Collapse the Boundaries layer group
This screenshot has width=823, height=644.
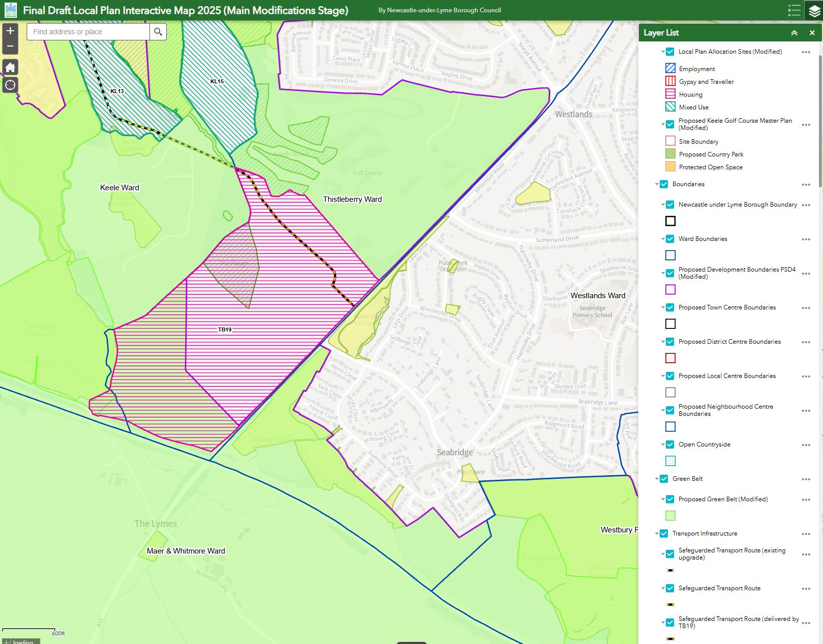pos(657,184)
